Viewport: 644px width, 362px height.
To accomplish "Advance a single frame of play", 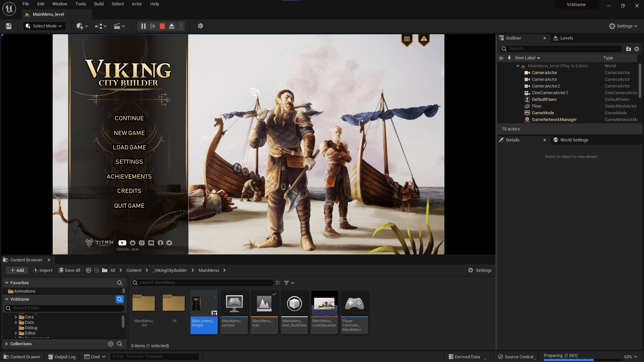I will pos(153,26).
